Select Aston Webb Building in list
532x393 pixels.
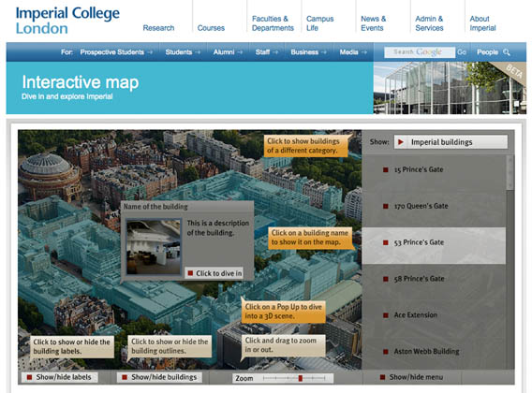(x=434, y=352)
